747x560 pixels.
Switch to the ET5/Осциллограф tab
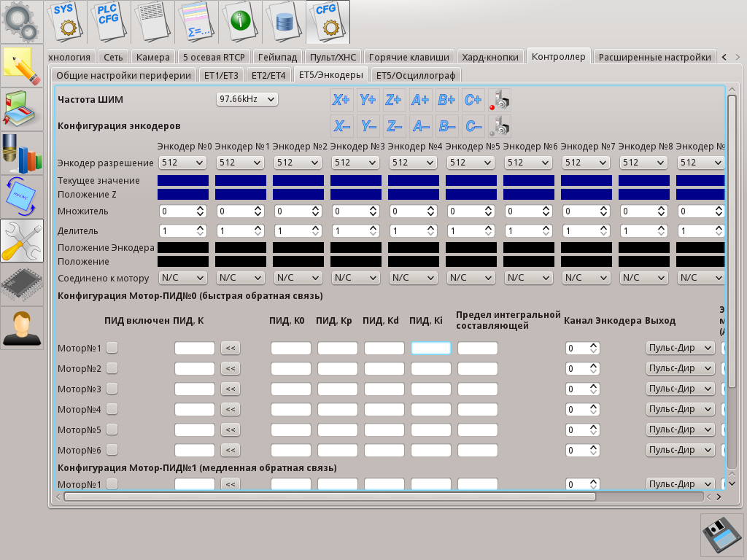[x=415, y=75]
